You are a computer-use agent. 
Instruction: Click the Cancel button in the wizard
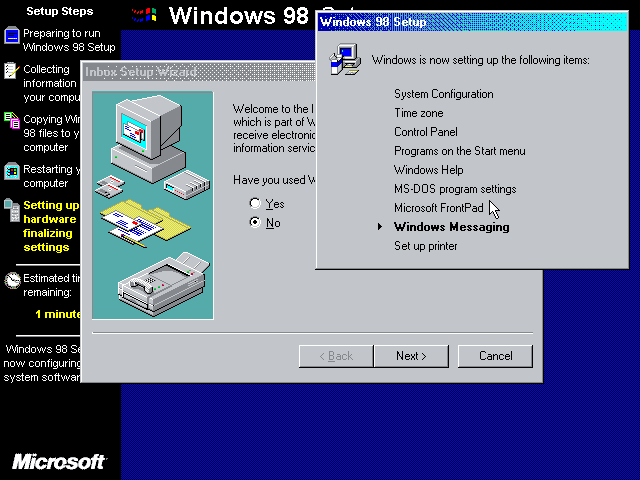tap(495, 356)
